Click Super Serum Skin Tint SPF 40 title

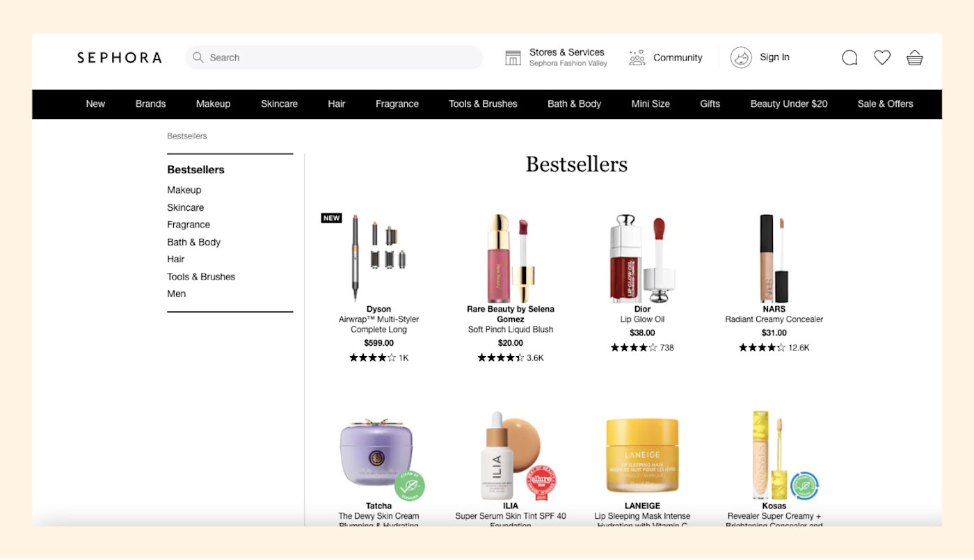(x=511, y=516)
